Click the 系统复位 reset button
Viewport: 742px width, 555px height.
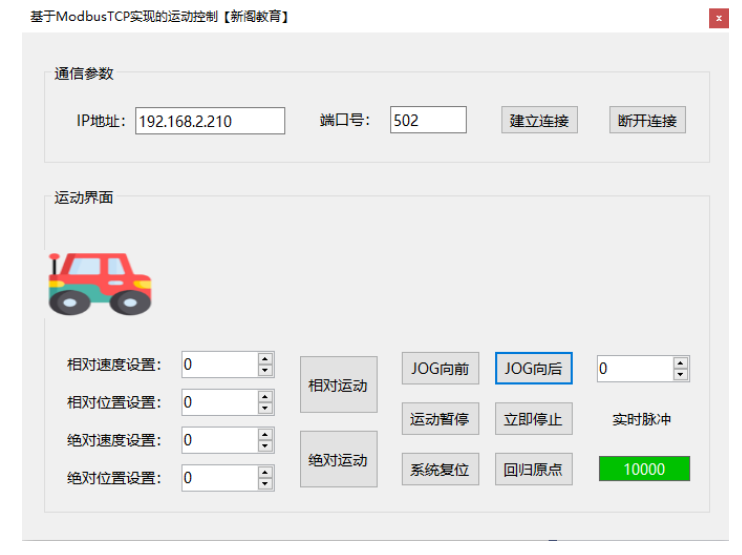[x=439, y=469]
